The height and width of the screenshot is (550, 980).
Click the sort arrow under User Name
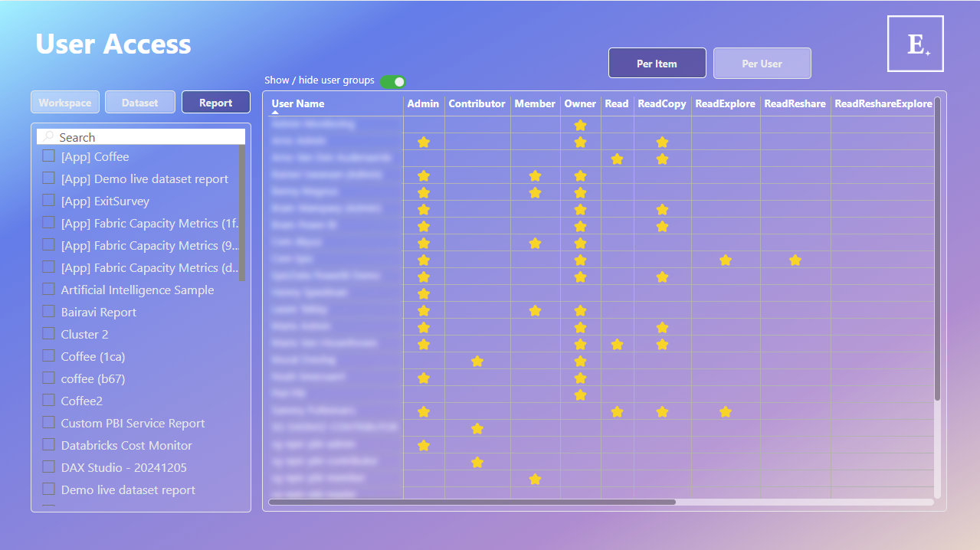(276, 113)
